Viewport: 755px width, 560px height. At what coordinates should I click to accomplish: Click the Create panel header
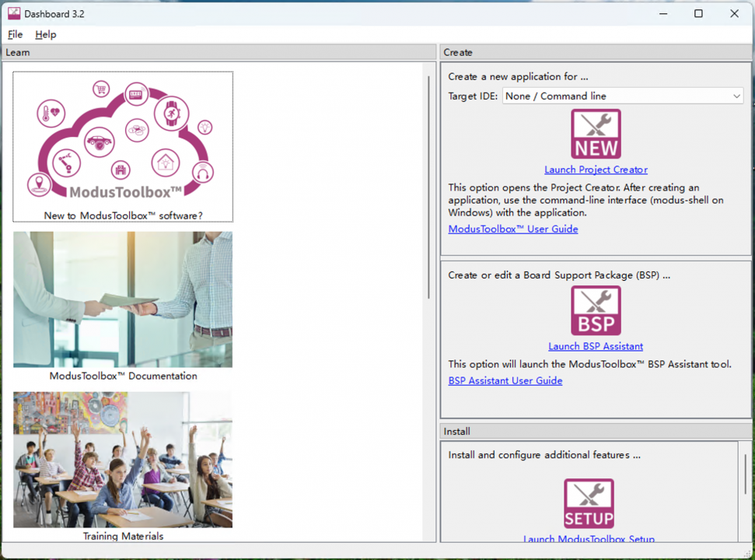click(x=595, y=52)
